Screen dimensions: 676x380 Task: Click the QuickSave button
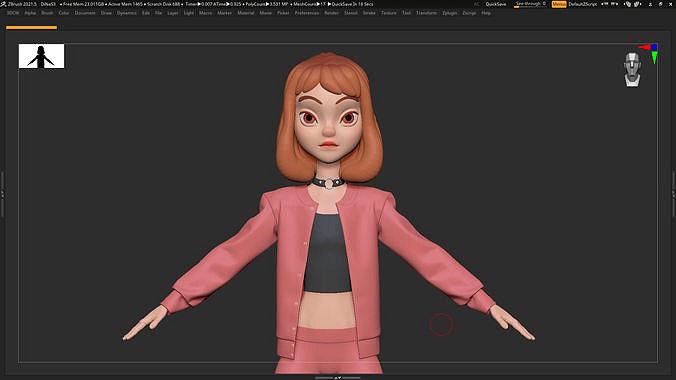(x=496, y=4)
